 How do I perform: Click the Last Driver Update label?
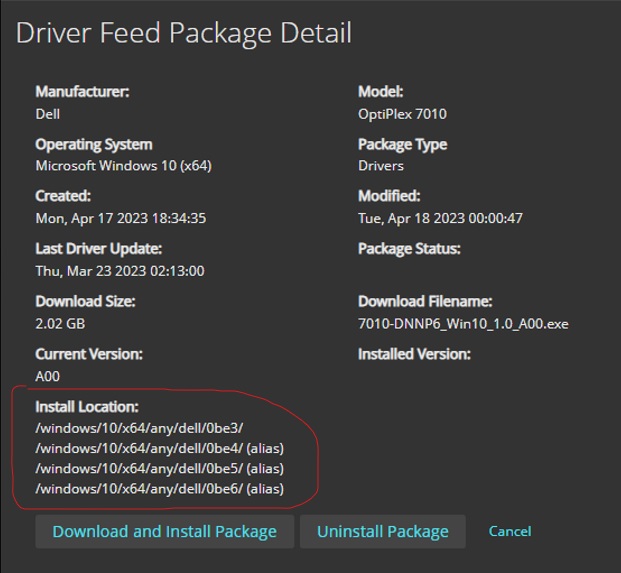coord(99,249)
